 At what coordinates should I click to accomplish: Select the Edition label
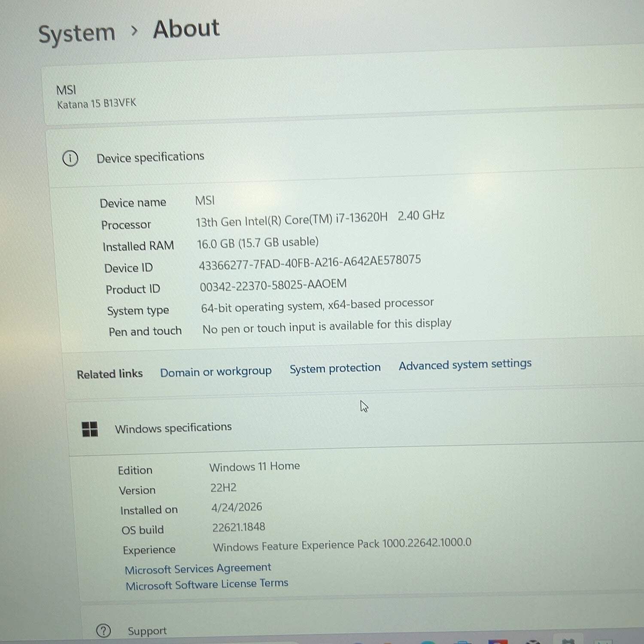tap(135, 470)
